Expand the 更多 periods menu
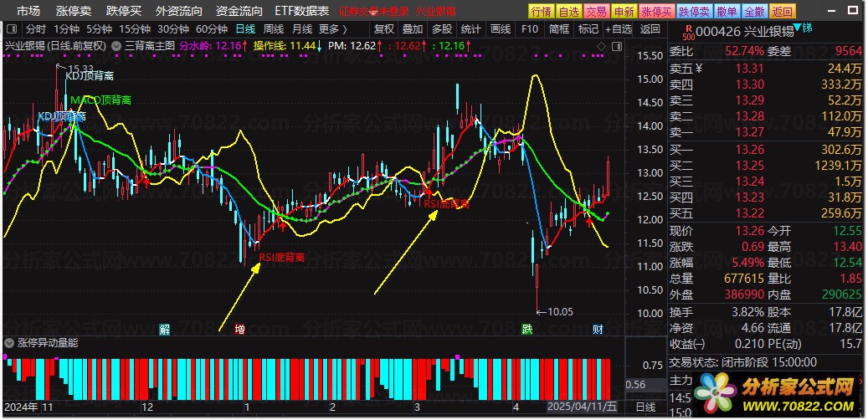This screenshot has width=868, height=420. pos(332,29)
